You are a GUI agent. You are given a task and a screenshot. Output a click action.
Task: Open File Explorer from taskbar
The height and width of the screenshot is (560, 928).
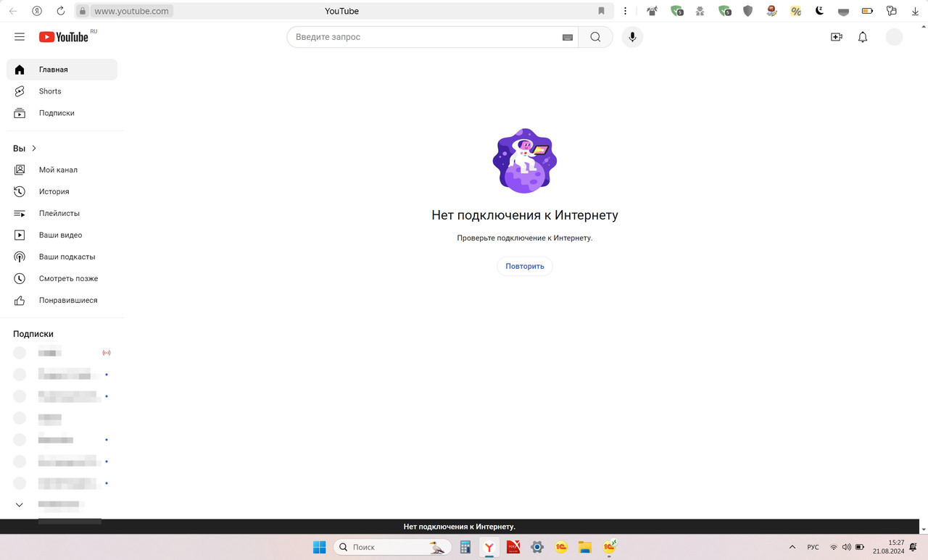pos(585,547)
